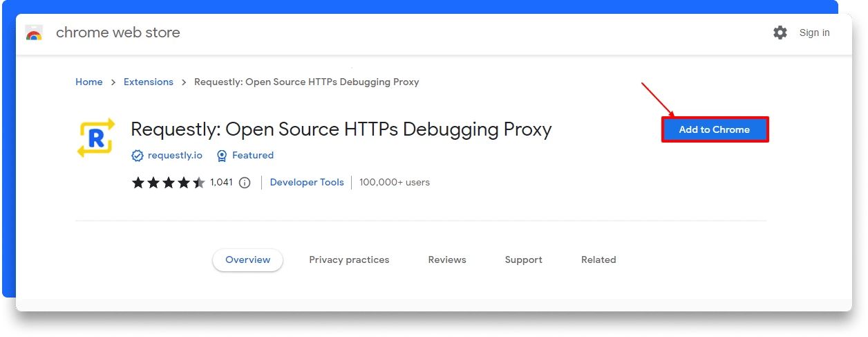The height and width of the screenshot is (337, 868).
Task: Click the Requestly extension logo
Action: 95,138
